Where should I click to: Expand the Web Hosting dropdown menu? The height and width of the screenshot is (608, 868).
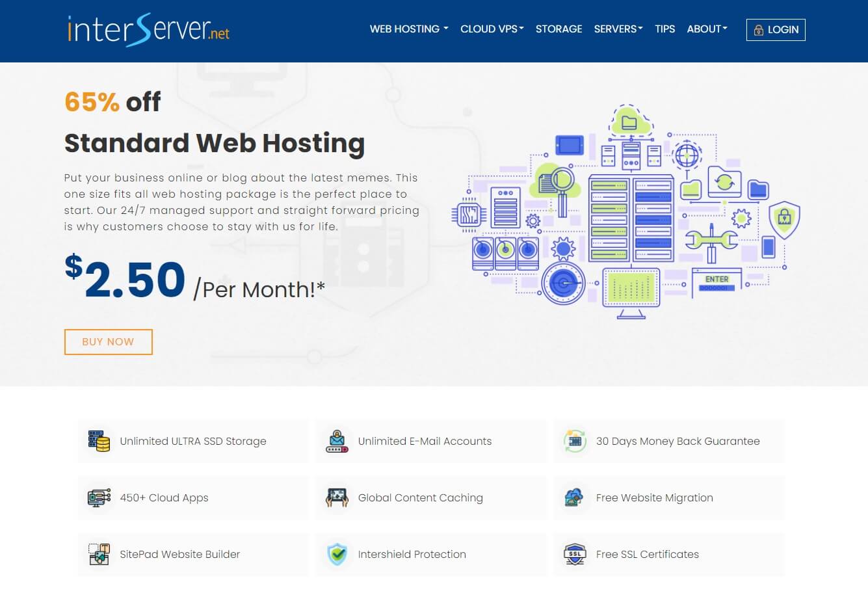pyautogui.click(x=409, y=29)
